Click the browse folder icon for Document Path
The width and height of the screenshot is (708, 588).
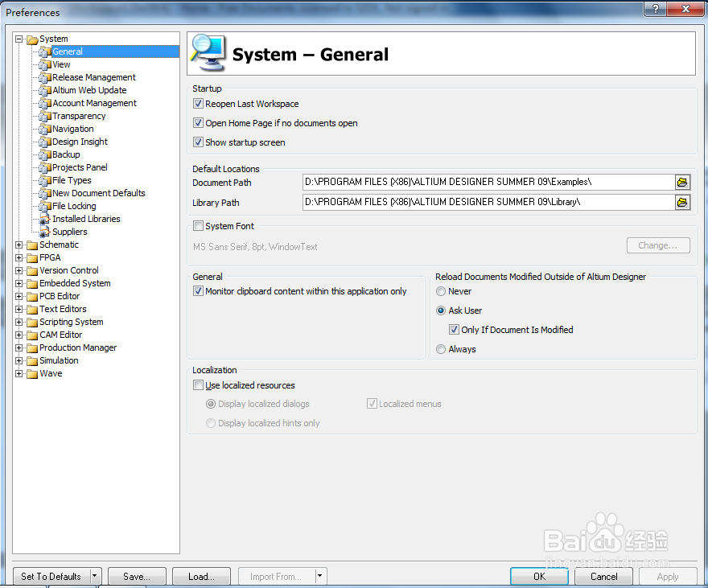682,183
